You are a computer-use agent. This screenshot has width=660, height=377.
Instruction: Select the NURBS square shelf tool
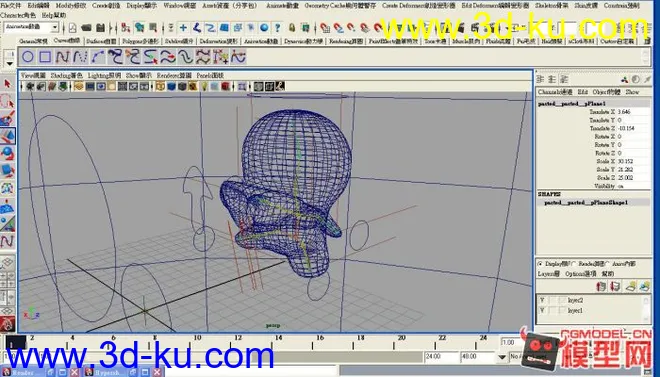[x=45, y=57]
